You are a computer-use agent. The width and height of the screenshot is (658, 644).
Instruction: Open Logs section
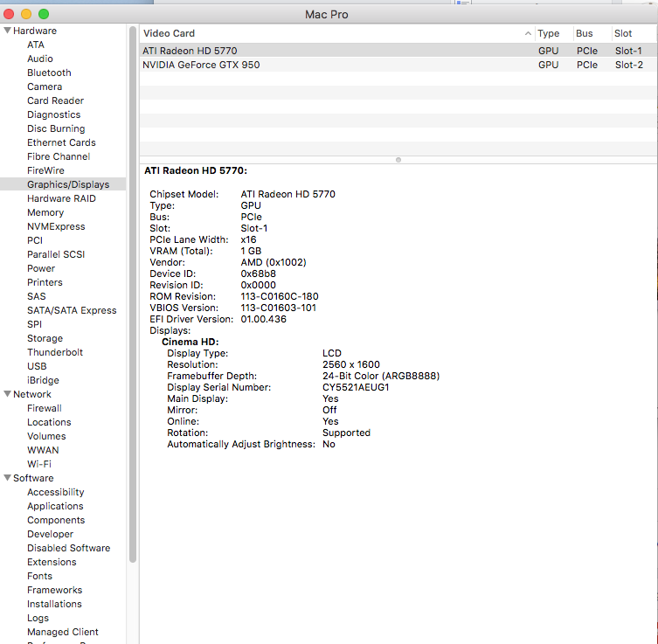point(38,618)
